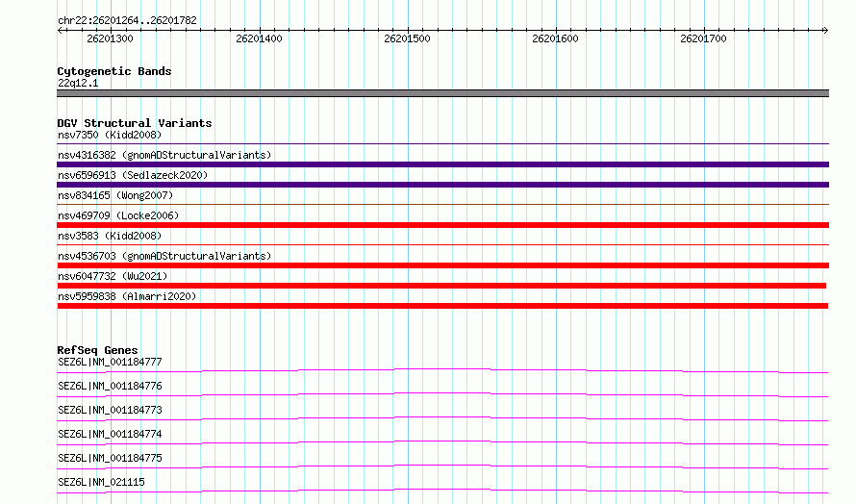The image size is (856, 504).
Task: Open variant nsv4536703 (gnomADStructuralVariants) label
Action: pyautogui.click(x=164, y=256)
